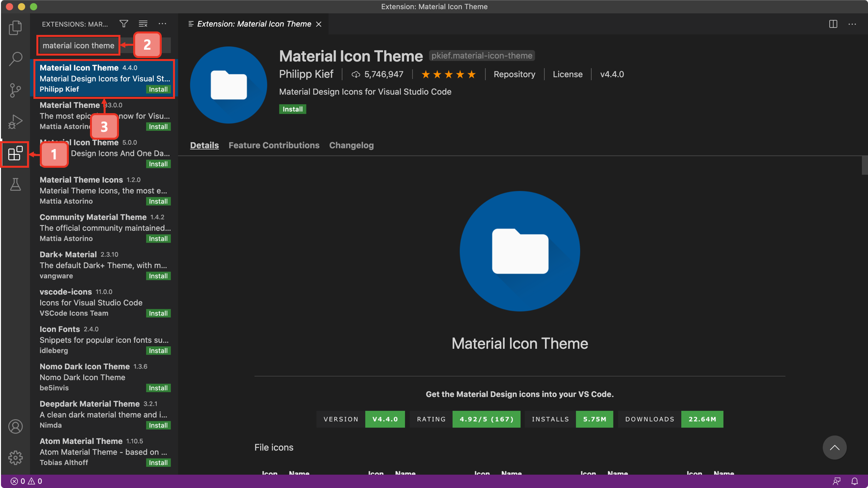Open the Accounts icon in activity bar
868x488 pixels.
(15, 427)
